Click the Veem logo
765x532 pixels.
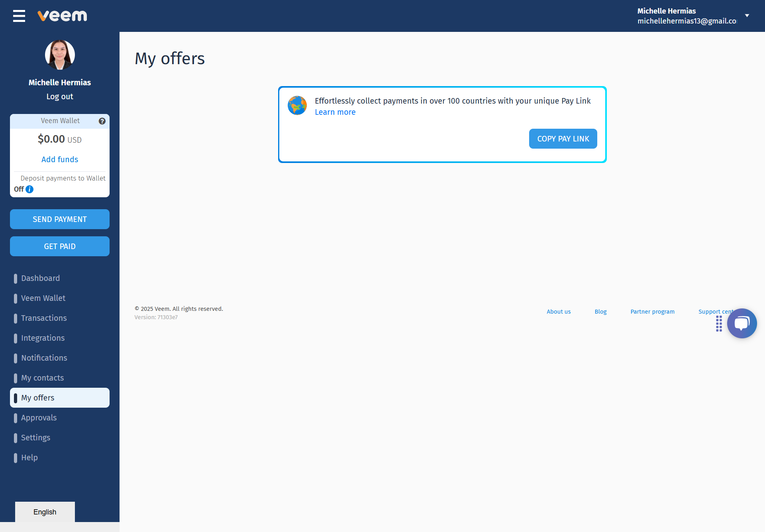pos(62,16)
